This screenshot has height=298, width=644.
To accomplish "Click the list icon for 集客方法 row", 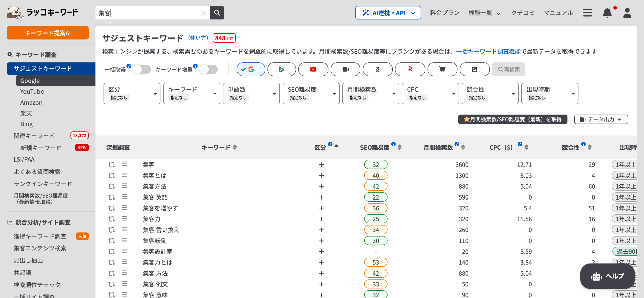I will (x=125, y=186).
